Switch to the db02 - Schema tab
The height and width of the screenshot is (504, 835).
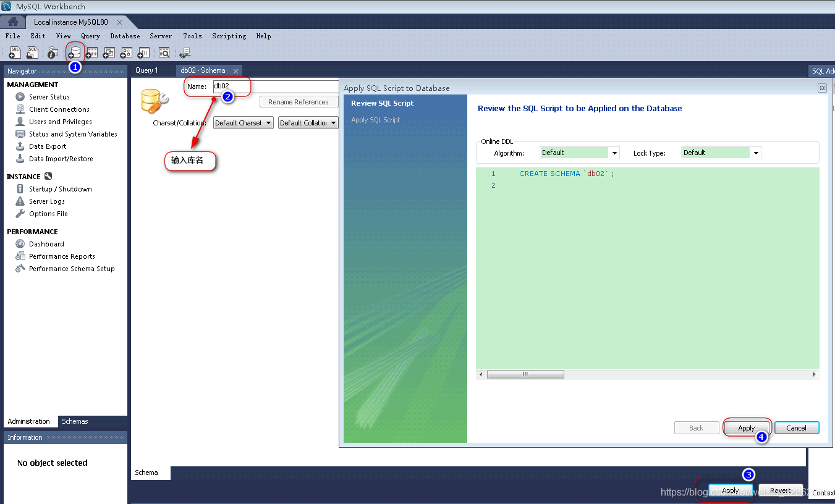203,70
